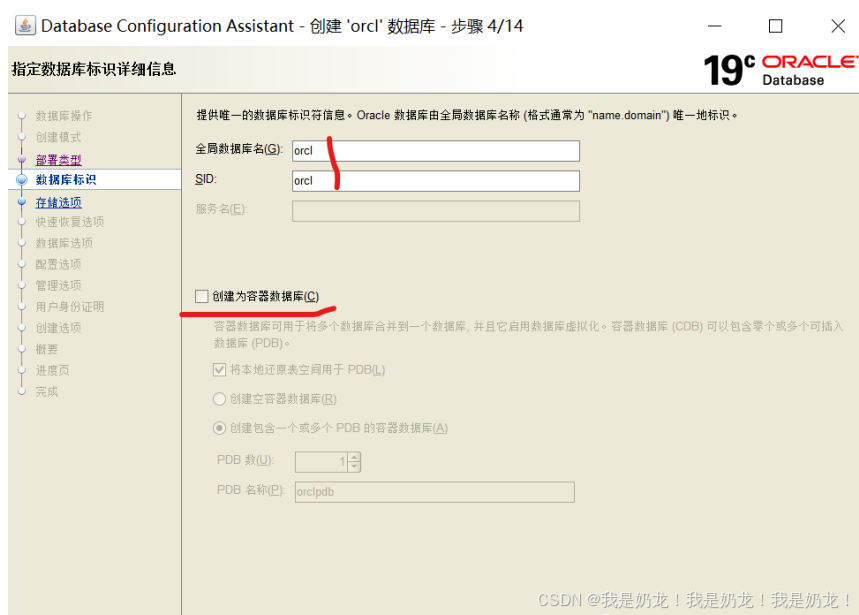859x615 pixels.
Task: Click the PDB 名称(P) label
Action: [x=251, y=490]
